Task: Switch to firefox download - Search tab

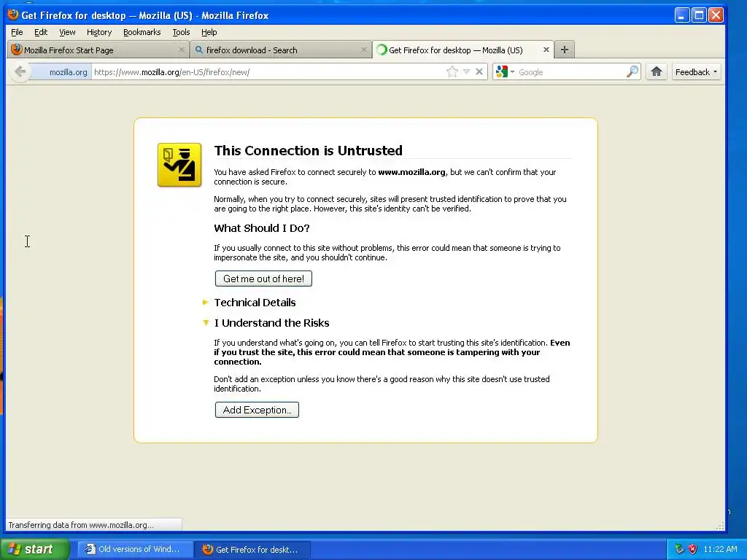Action: (280, 50)
